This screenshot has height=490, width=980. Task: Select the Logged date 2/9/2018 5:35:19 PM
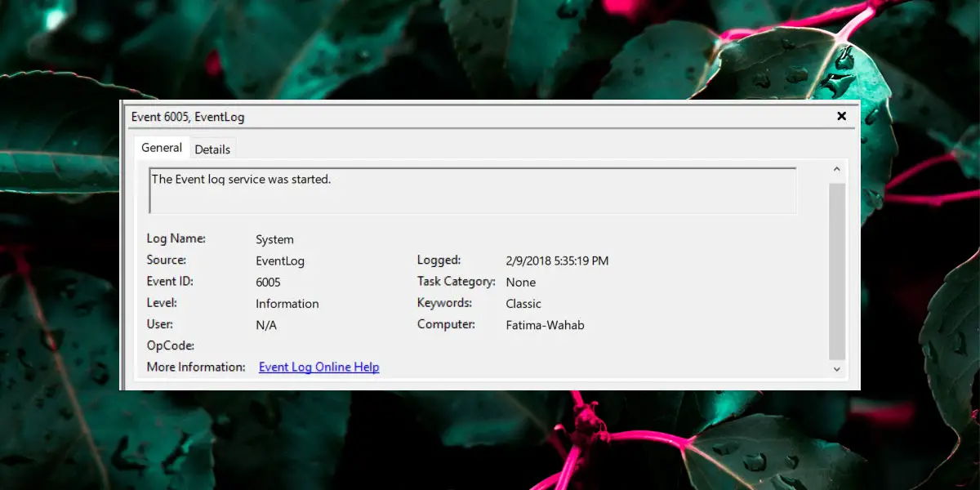point(558,261)
